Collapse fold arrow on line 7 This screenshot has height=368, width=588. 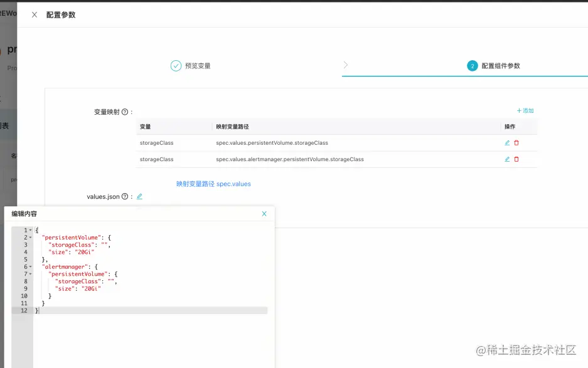(30, 274)
